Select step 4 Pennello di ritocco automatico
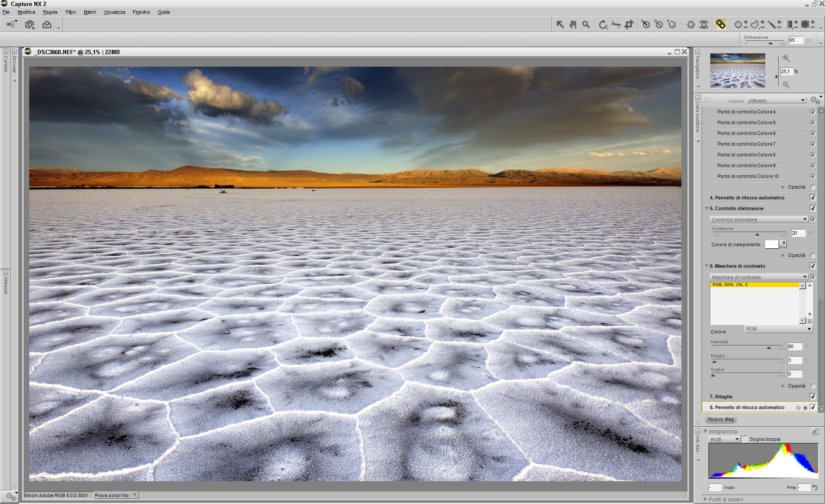The width and height of the screenshot is (825, 504). 747,198
